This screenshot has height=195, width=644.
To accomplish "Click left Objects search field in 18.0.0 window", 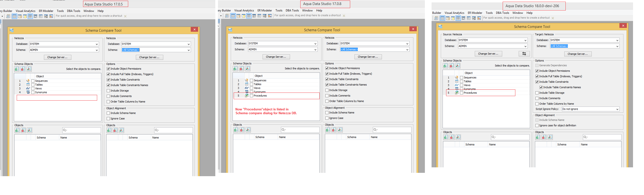I will coord(510,137).
